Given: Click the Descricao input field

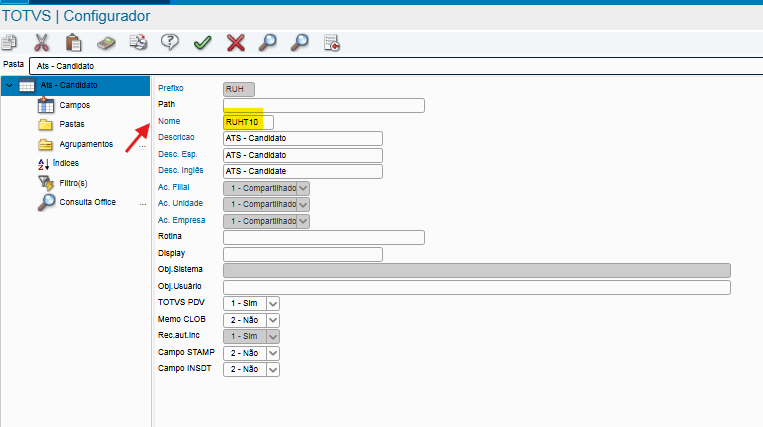Looking at the screenshot, I should pos(303,138).
